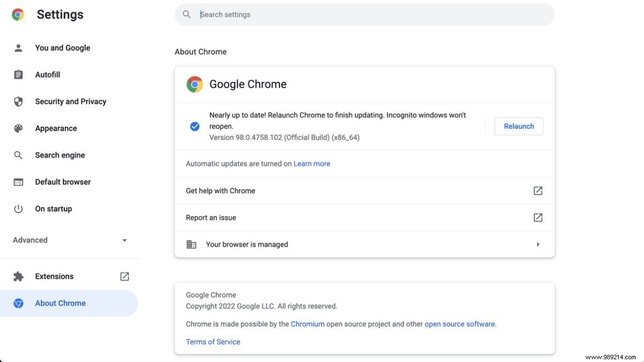
Task: Click the external link icon for Get help with Chrome
Action: (x=537, y=190)
